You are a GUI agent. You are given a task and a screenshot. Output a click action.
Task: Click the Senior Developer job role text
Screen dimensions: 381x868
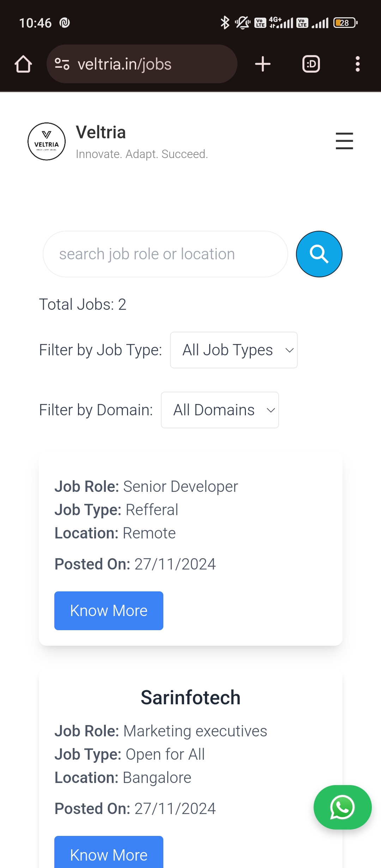[180, 487]
